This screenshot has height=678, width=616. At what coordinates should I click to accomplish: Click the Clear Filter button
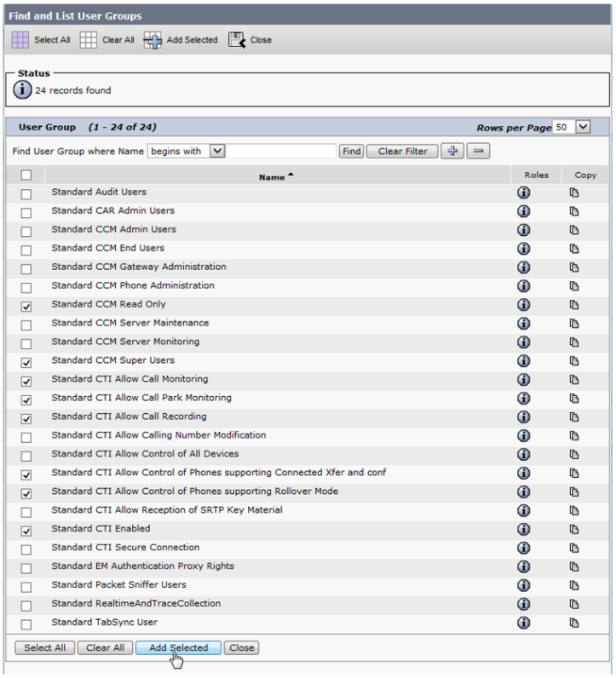402,152
